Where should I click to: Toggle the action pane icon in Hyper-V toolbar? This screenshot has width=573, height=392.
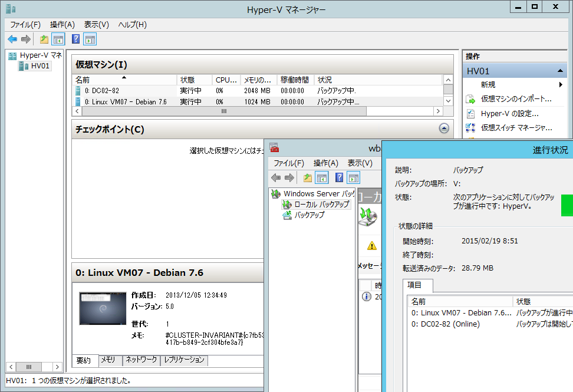click(90, 39)
